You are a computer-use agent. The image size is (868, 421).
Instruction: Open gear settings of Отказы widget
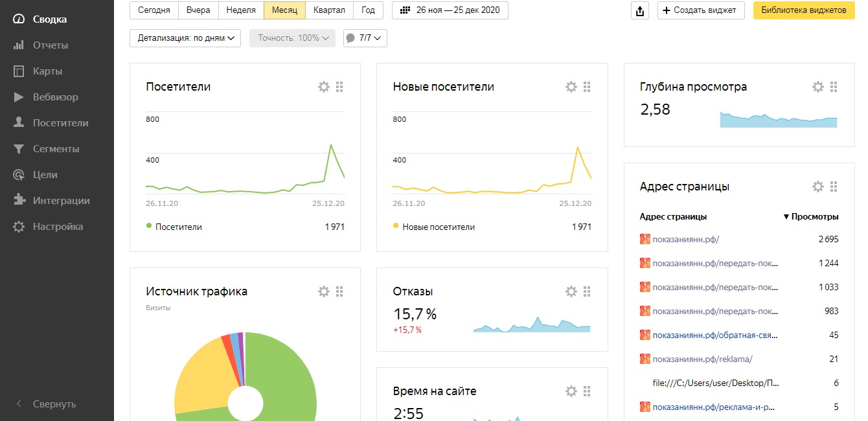[571, 291]
